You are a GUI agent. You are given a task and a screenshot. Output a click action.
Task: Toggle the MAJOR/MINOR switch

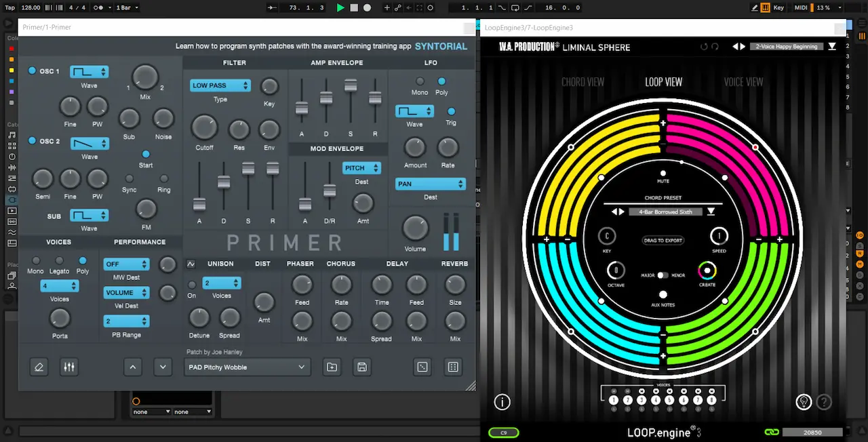pyautogui.click(x=663, y=275)
